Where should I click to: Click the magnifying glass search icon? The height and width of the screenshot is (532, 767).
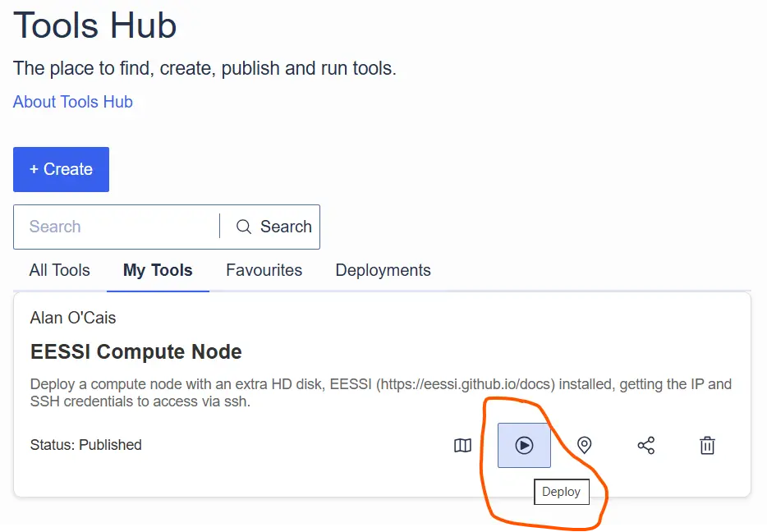coord(243,227)
